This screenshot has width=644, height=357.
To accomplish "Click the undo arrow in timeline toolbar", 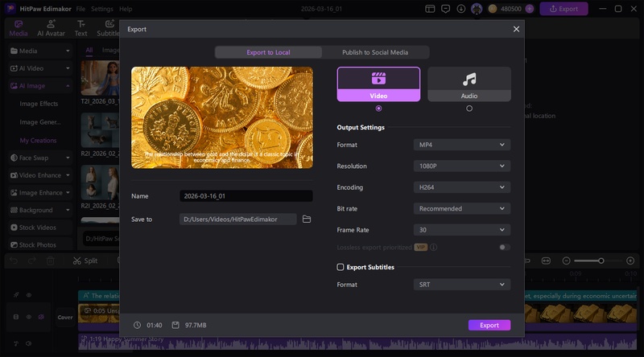I will point(14,261).
